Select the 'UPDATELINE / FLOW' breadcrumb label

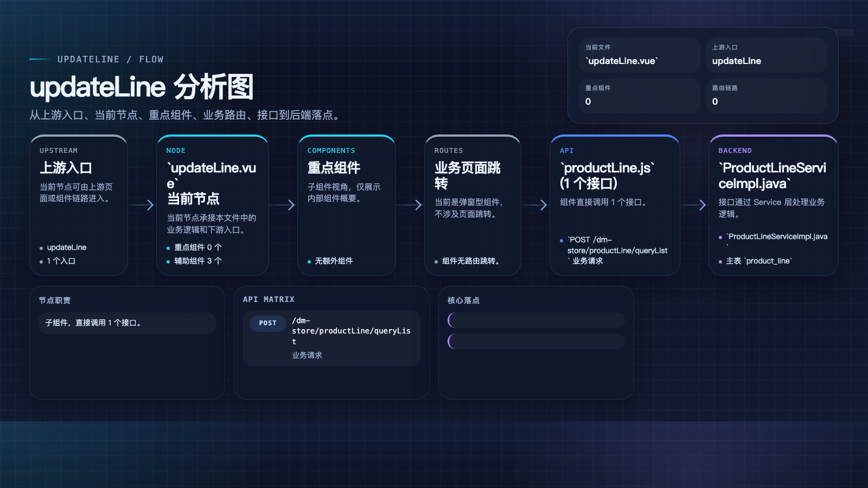click(x=111, y=59)
